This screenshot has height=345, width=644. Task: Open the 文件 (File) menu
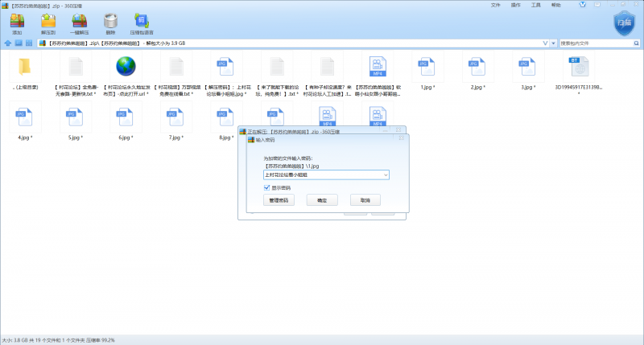495,5
